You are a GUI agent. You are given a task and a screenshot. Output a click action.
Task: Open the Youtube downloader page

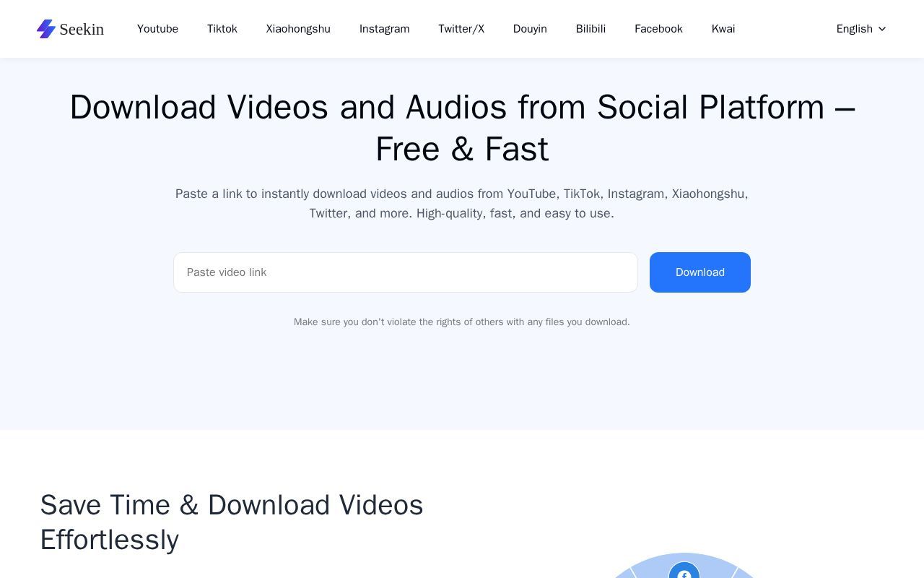[x=157, y=29]
